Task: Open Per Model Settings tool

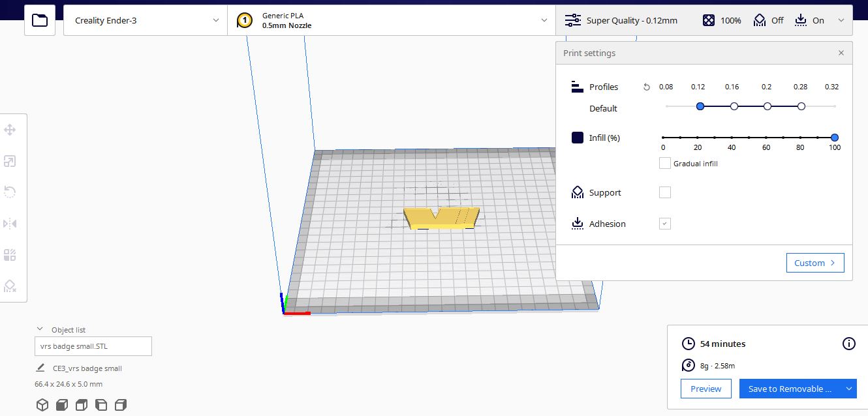Action: pyautogui.click(x=10, y=254)
